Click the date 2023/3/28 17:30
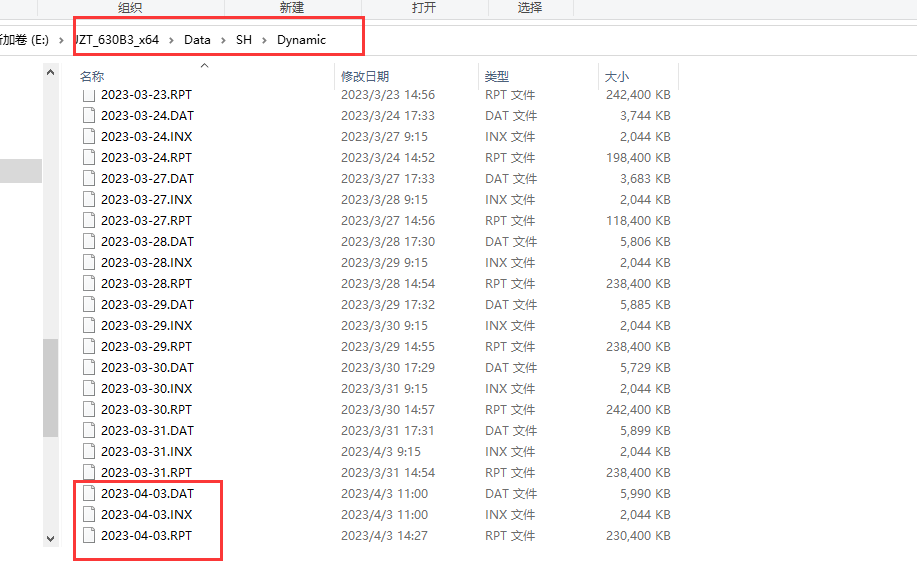This screenshot has width=917, height=569. (388, 242)
